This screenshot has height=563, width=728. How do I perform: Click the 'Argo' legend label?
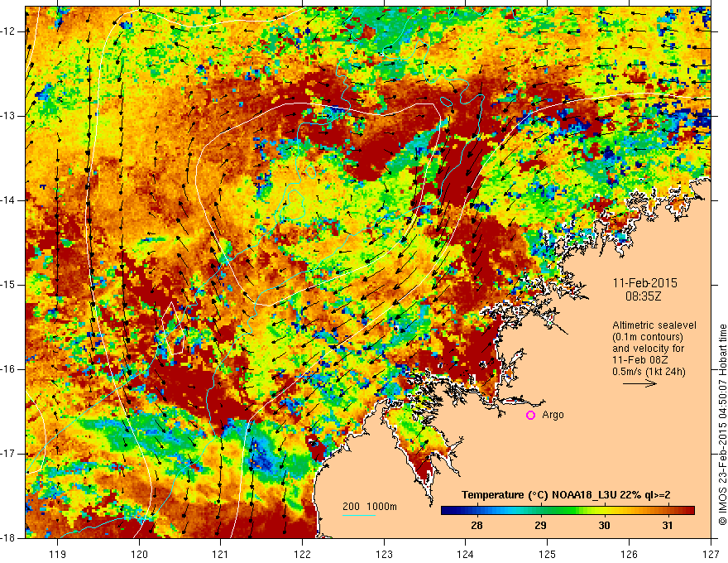[x=553, y=415]
